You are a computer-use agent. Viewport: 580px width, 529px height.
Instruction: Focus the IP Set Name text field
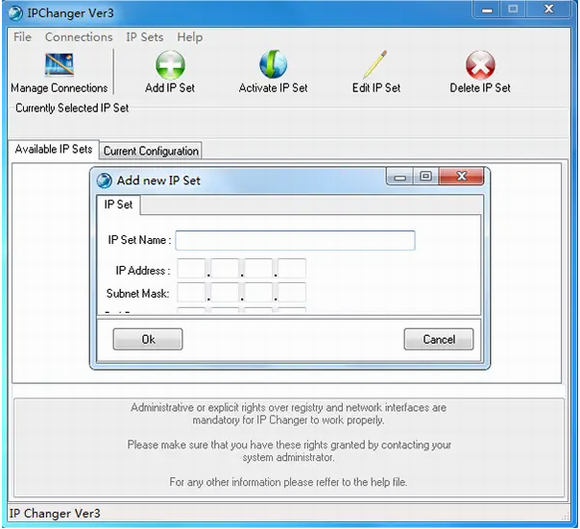point(295,240)
